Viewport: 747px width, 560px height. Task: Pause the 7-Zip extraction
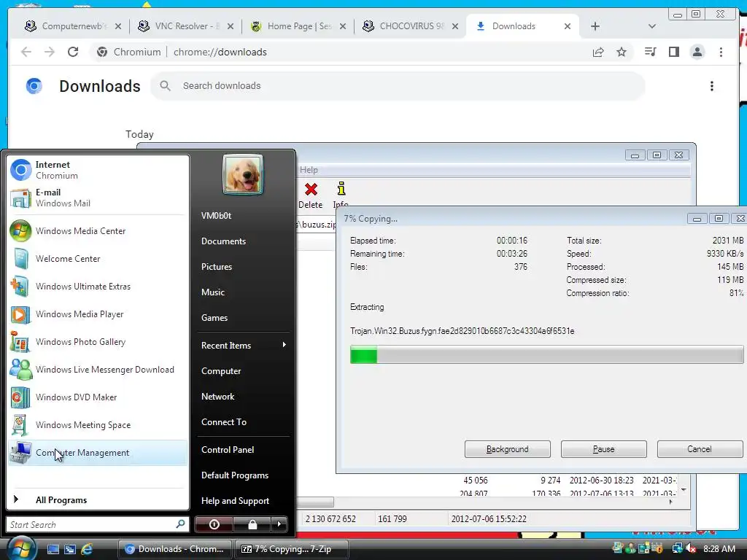[603, 449]
